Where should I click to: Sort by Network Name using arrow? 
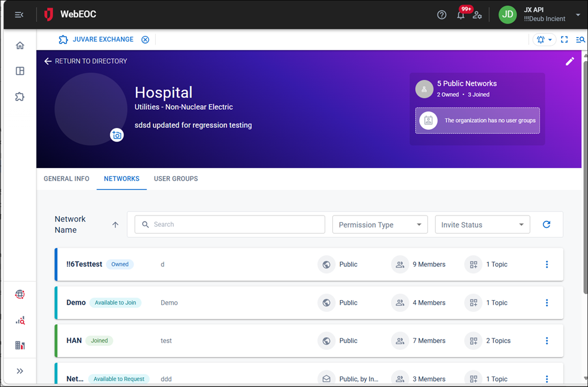pyautogui.click(x=115, y=225)
